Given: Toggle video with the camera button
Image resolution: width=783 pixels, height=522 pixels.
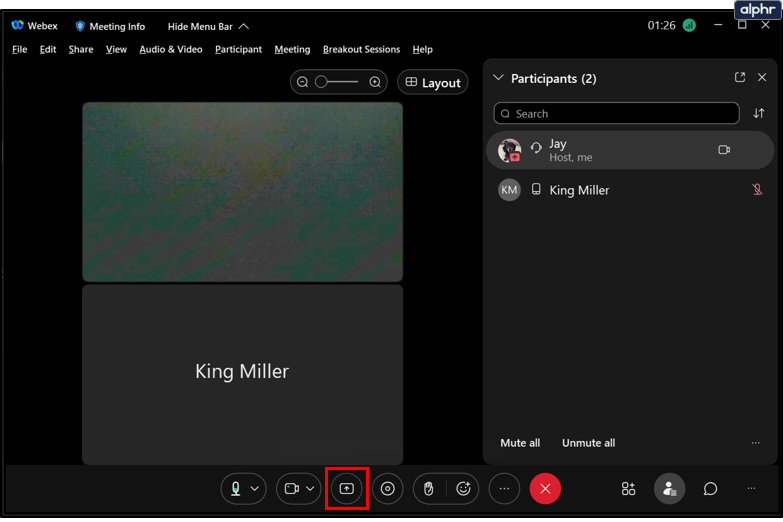Looking at the screenshot, I should pyautogui.click(x=292, y=488).
